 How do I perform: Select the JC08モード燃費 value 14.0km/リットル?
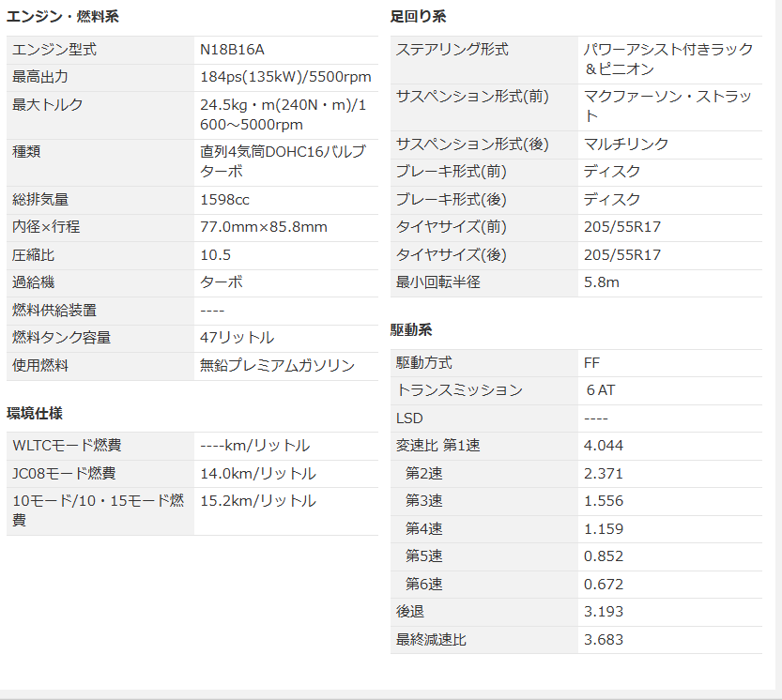(x=257, y=474)
